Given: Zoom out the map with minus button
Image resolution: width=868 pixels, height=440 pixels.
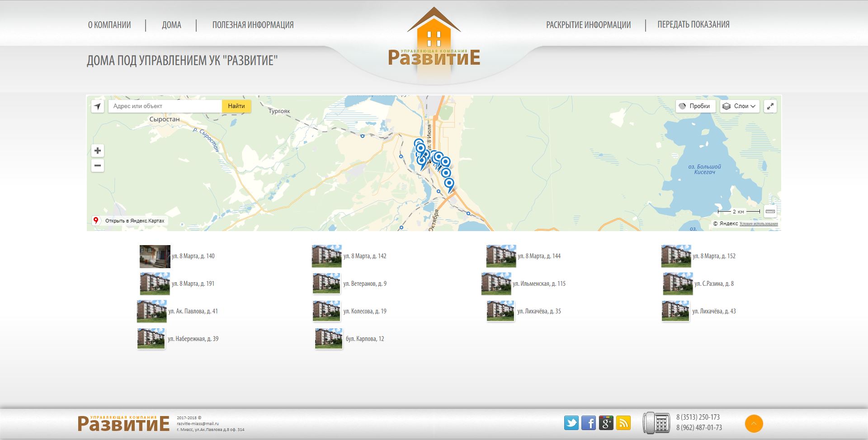Looking at the screenshot, I should coord(98,166).
